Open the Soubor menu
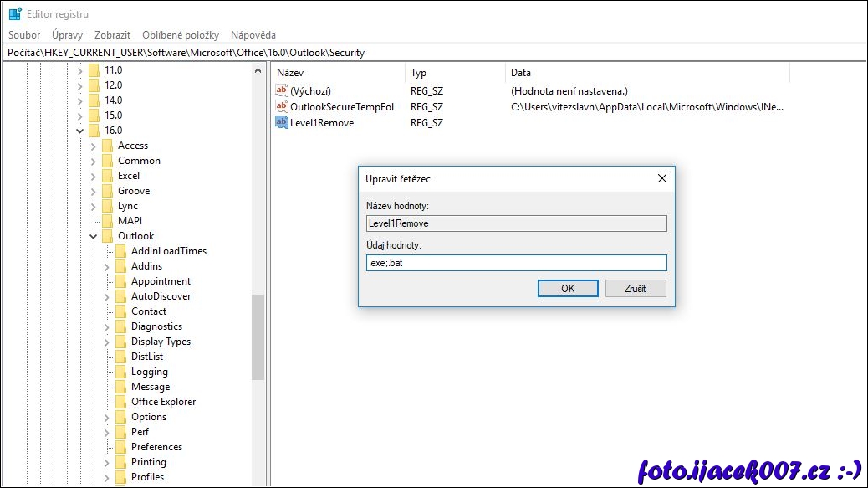 24,35
